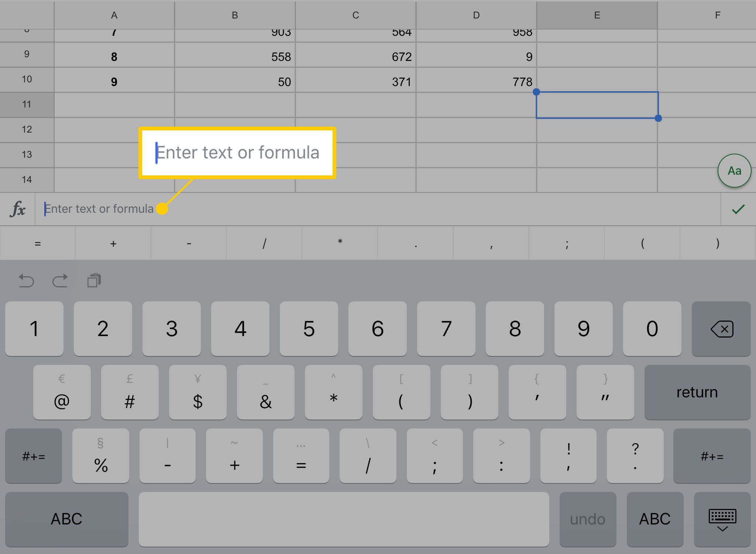The image size is (756, 554).
Task: Tap number key 1
Action: click(x=34, y=329)
